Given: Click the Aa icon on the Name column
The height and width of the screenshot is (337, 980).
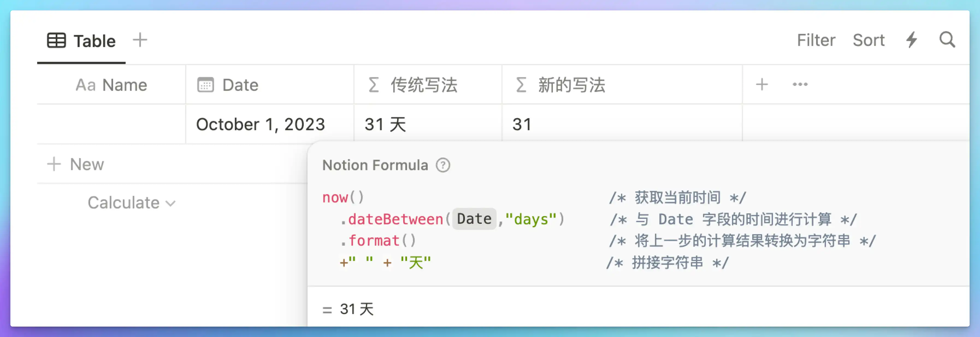Looking at the screenshot, I should [x=87, y=85].
